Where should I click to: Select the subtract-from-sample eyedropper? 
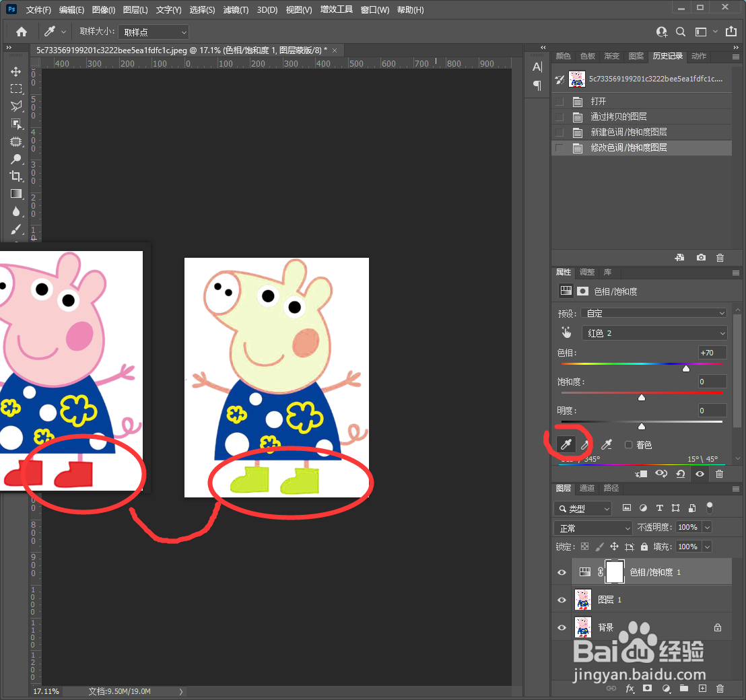point(607,445)
